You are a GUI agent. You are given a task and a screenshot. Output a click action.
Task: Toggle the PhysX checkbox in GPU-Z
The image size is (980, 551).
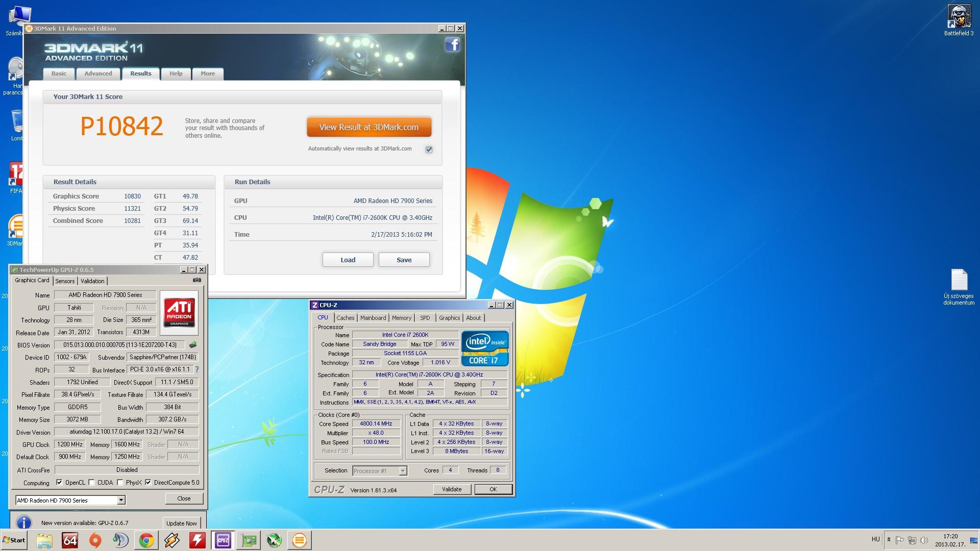click(x=120, y=482)
